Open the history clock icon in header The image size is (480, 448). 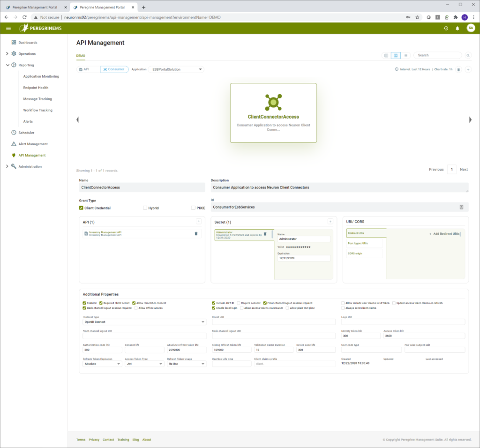point(445,28)
